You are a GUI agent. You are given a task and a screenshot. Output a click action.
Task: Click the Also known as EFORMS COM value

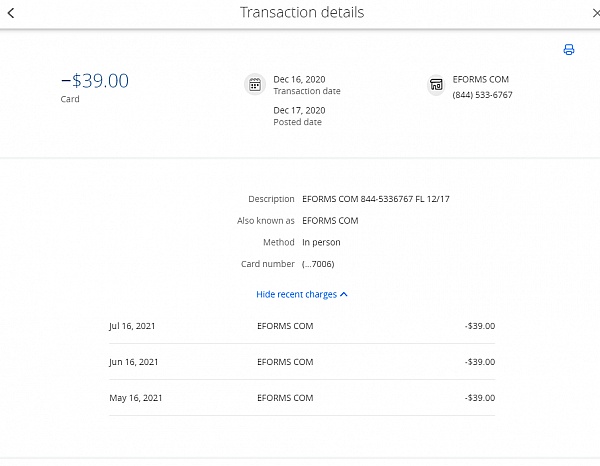click(x=330, y=221)
